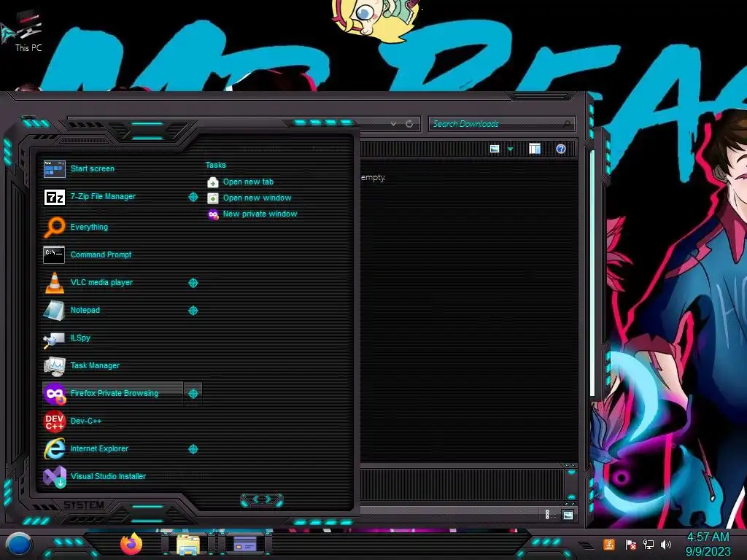Screen dimensions: 747x560
Task: Open the address bar history dropdown
Action: [393, 124]
